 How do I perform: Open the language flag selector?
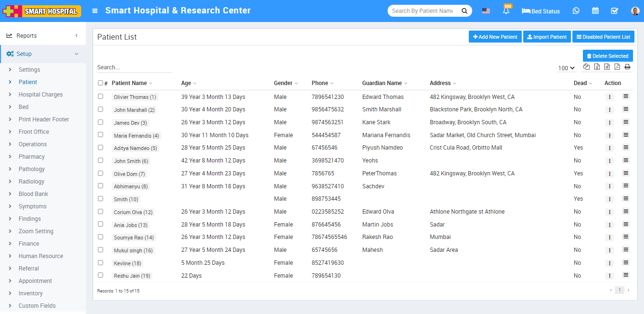486,11
